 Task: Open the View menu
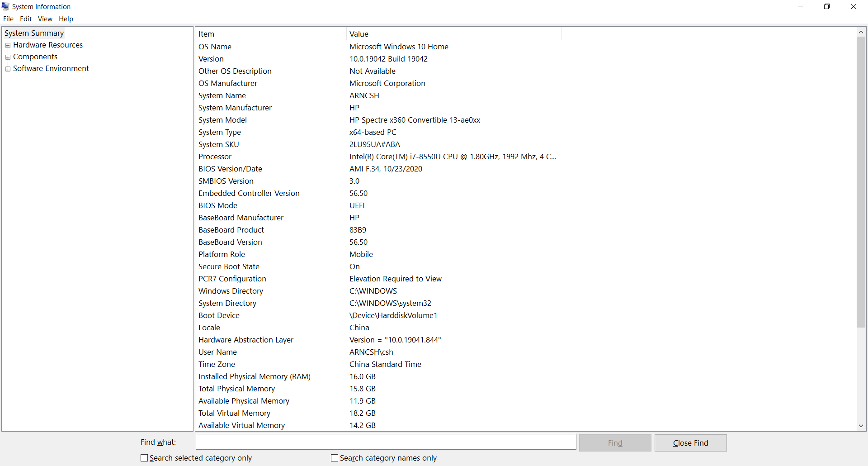click(x=45, y=19)
